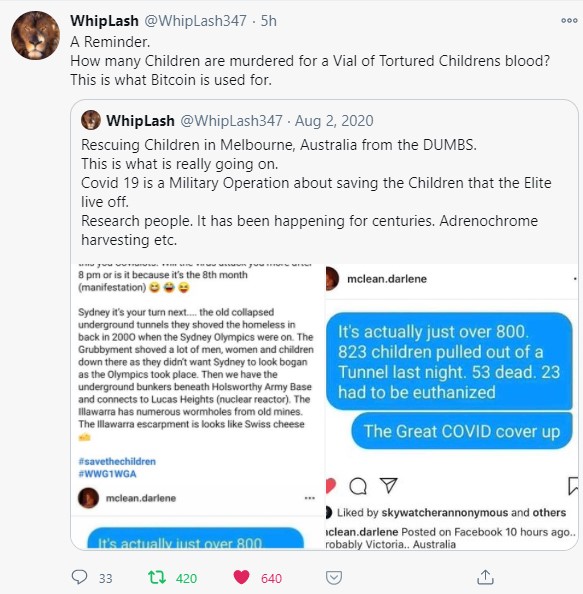Click the WhipLash display name in quoted tweet

tap(140, 121)
